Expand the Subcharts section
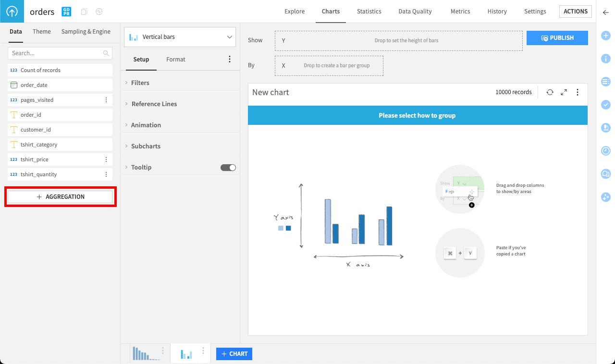615x364 pixels. pos(146,146)
